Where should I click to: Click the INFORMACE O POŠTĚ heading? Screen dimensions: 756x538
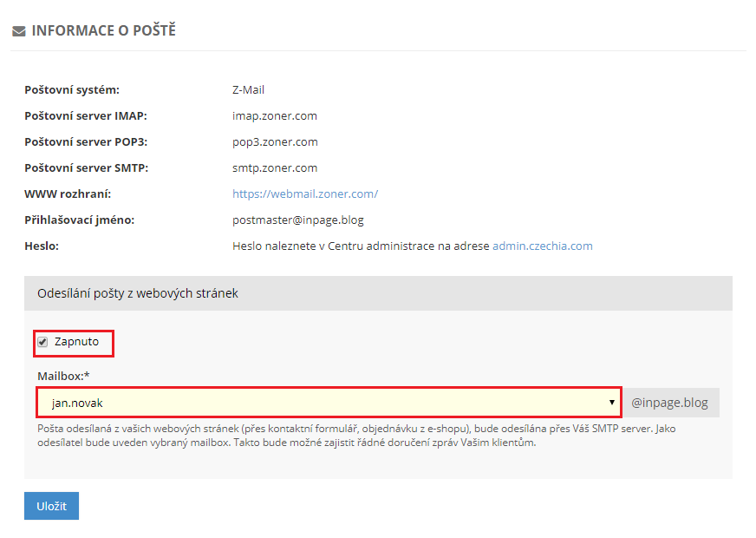point(103,30)
